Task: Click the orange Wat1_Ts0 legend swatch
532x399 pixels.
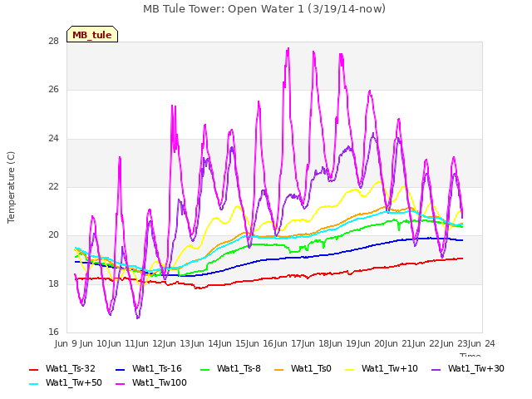Action: point(279,370)
